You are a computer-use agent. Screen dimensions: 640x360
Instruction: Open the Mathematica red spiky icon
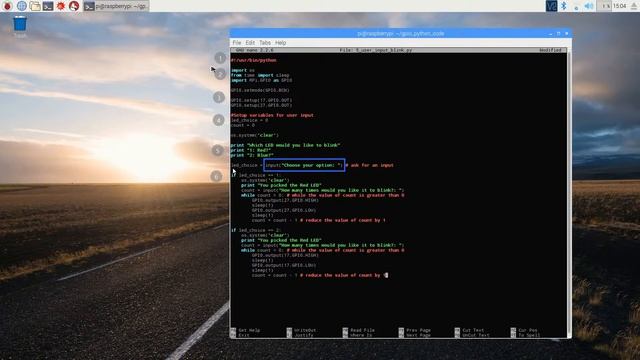(x=61, y=6)
